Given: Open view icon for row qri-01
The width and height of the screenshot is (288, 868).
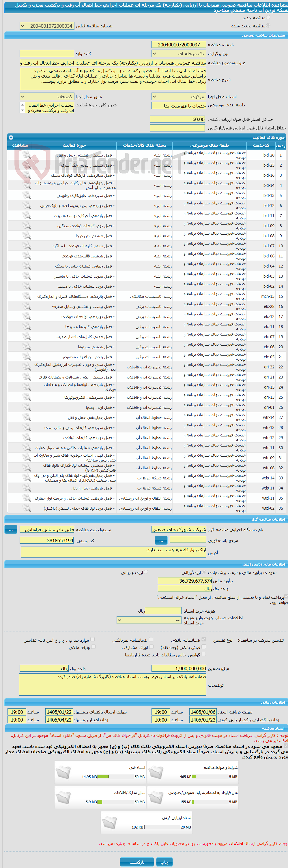Looking at the screenshot, I should click(26, 408).
